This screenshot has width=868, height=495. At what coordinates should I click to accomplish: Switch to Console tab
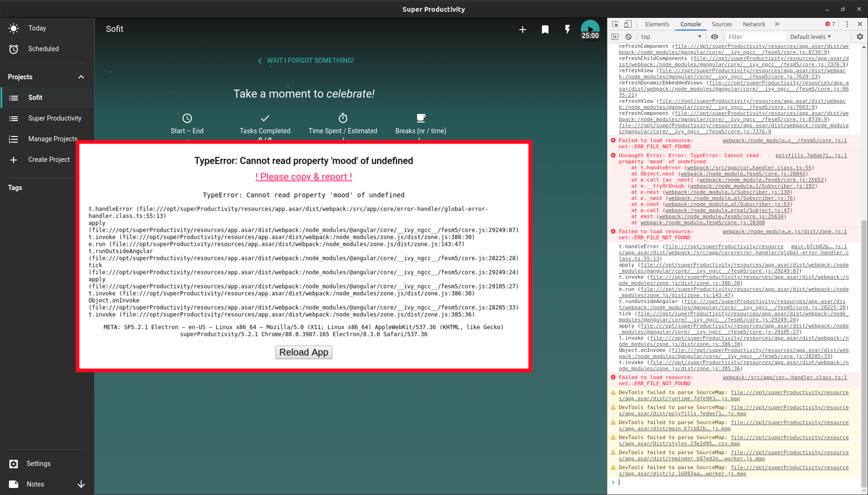point(691,24)
